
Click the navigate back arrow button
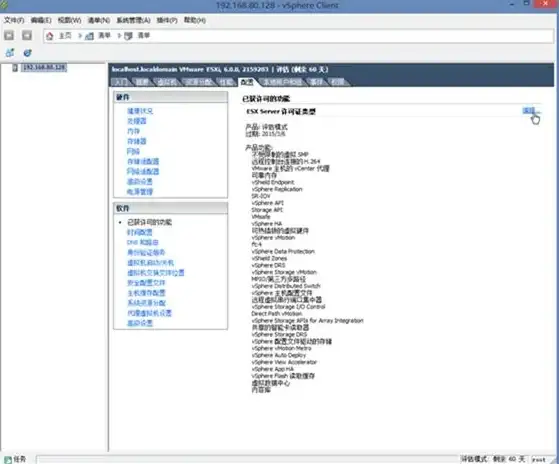(9, 35)
